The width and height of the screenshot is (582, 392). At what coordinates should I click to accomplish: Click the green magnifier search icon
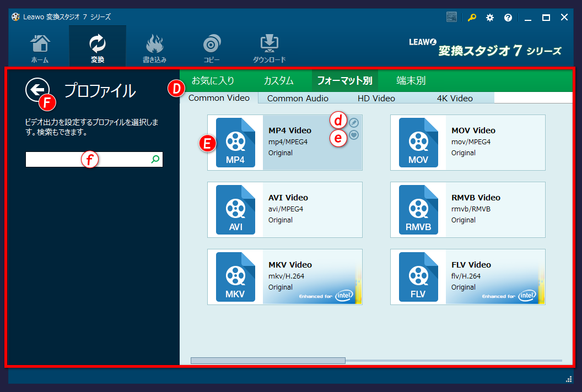click(x=155, y=160)
